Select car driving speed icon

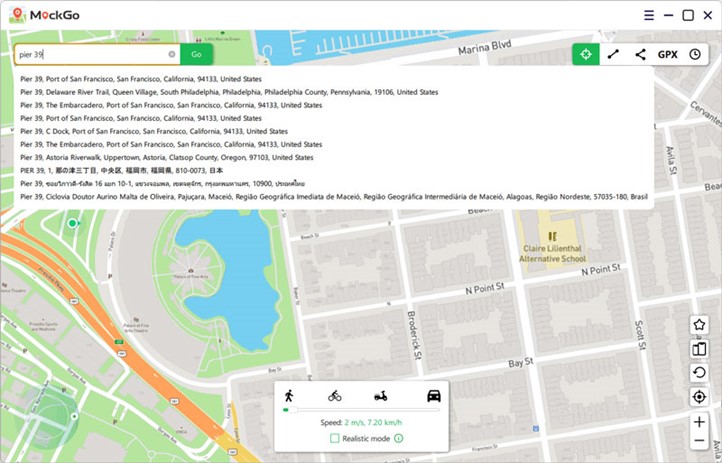pos(434,396)
